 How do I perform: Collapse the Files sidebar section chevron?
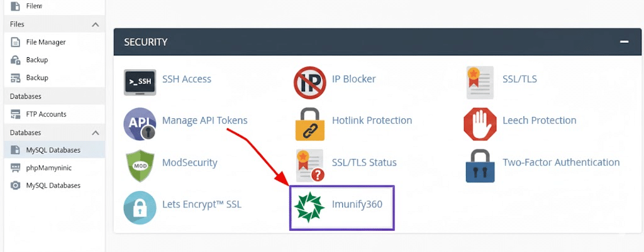96,25
